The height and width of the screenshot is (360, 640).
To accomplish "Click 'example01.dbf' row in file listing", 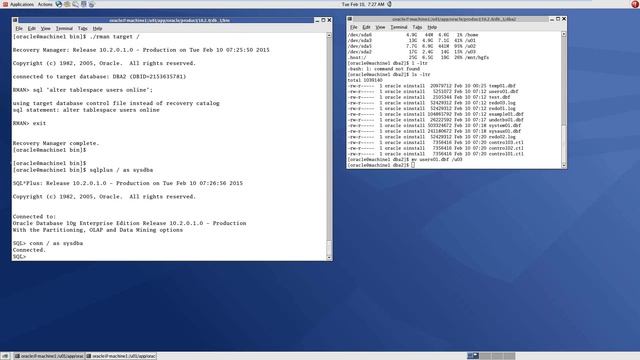I will pyautogui.click(x=436, y=114).
